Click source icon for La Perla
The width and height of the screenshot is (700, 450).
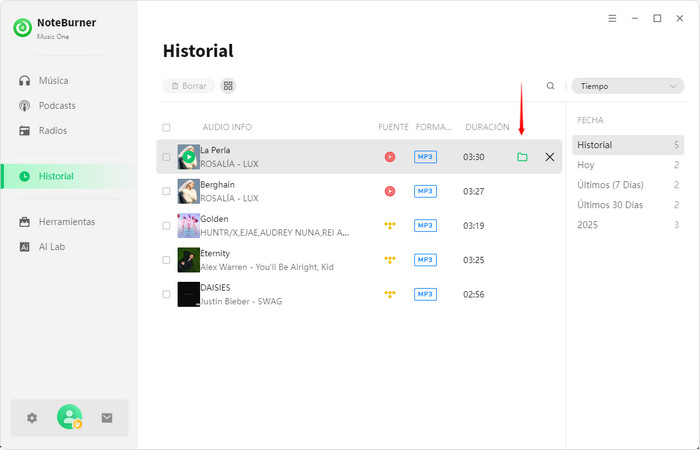click(390, 157)
